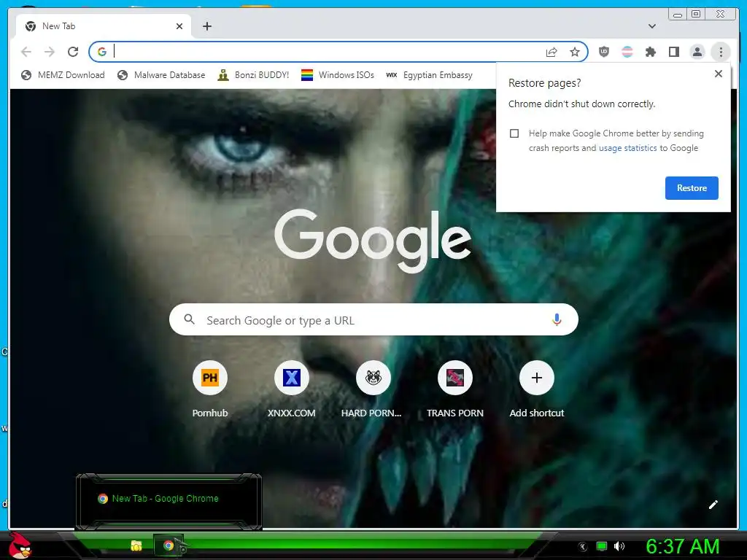The height and width of the screenshot is (560, 747).
Task: Open a new tab with plus button
Action: [x=207, y=26]
